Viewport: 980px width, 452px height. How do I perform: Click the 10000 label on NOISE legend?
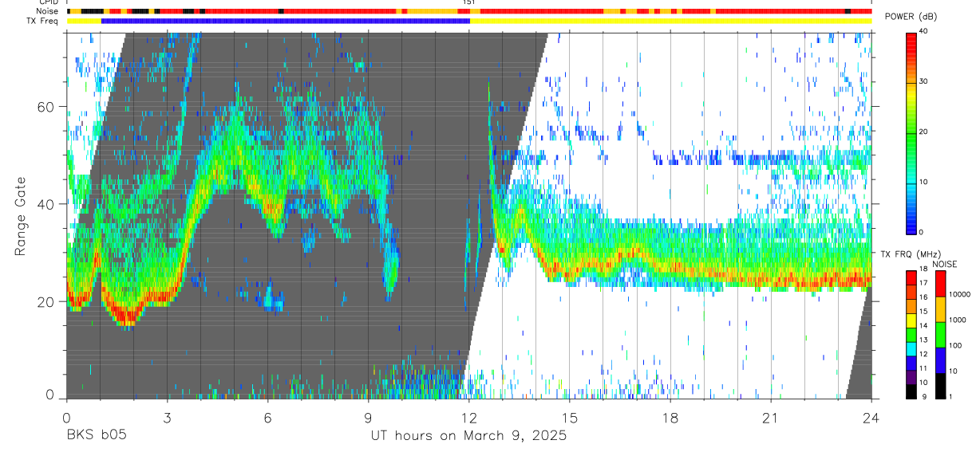click(959, 296)
